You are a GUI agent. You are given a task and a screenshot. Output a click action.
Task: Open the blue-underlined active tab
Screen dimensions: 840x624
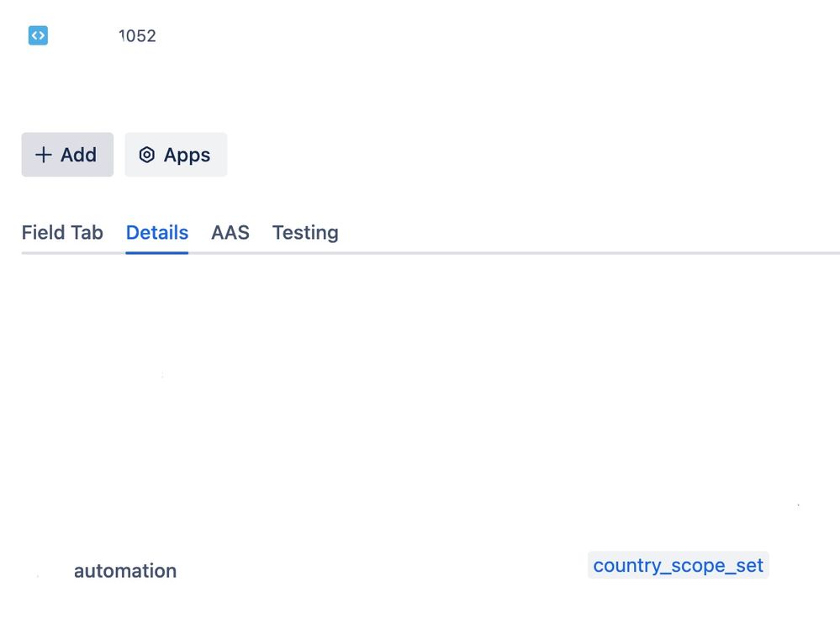click(157, 233)
